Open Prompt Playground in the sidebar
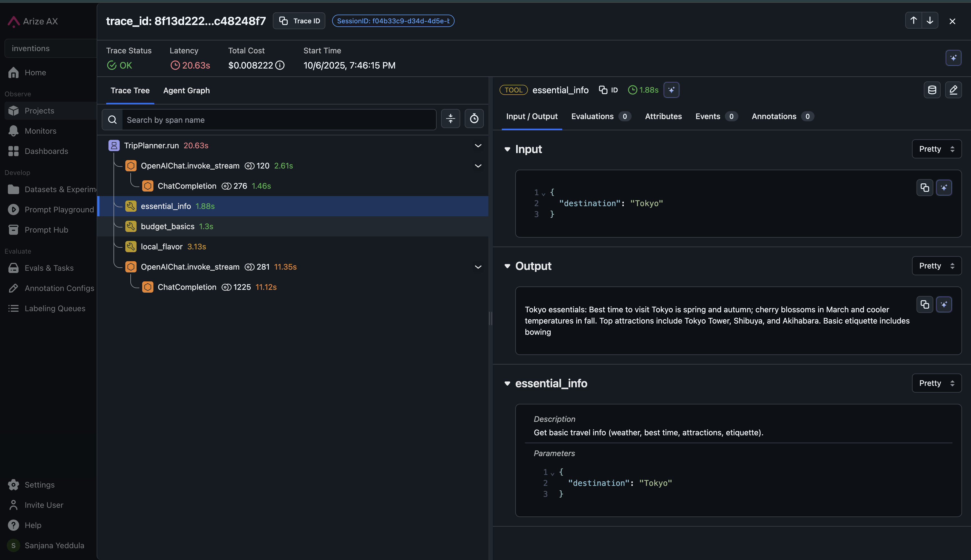This screenshot has height=560, width=971. coord(51,210)
